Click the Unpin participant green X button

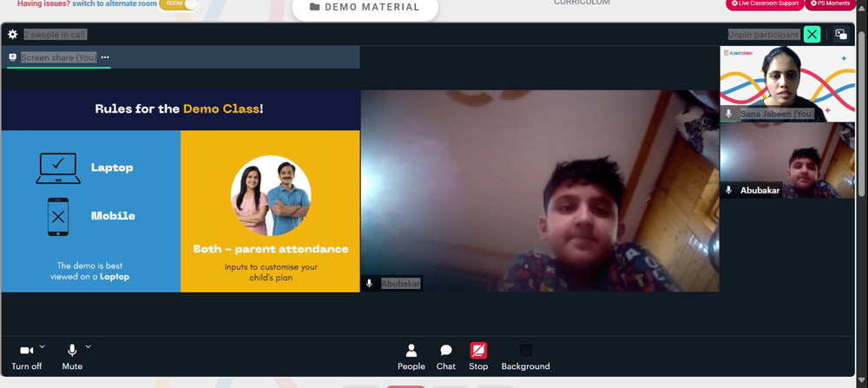coord(812,35)
